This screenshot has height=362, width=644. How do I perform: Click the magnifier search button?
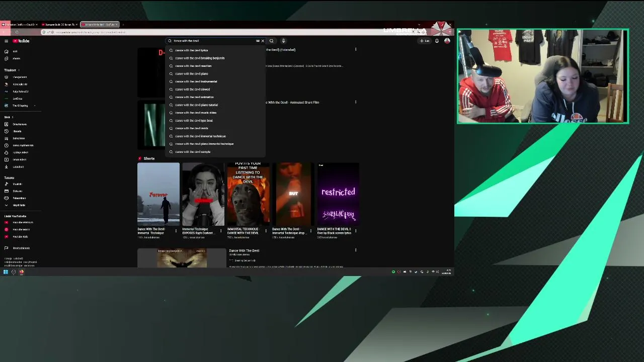[x=271, y=41]
